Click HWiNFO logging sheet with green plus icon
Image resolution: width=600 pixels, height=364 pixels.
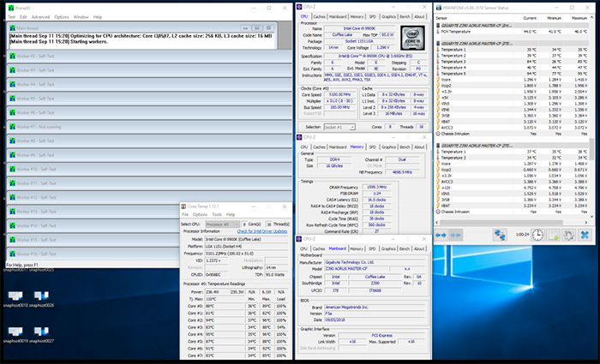[554, 235]
